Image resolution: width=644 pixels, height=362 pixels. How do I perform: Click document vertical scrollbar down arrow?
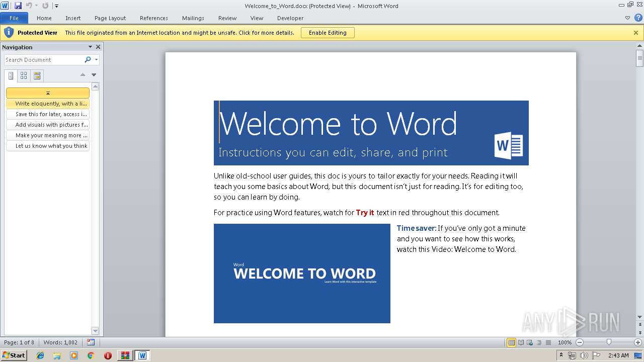[640, 317]
